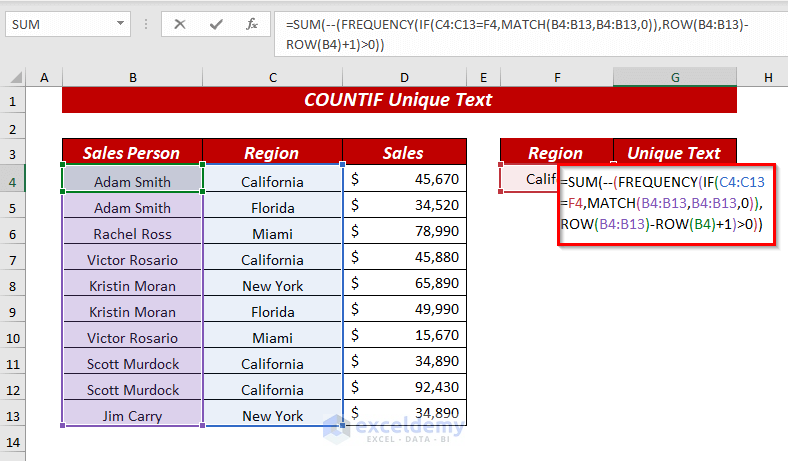This screenshot has width=788, height=461.
Task: Select the Jim Carry cell
Action: click(x=132, y=415)
